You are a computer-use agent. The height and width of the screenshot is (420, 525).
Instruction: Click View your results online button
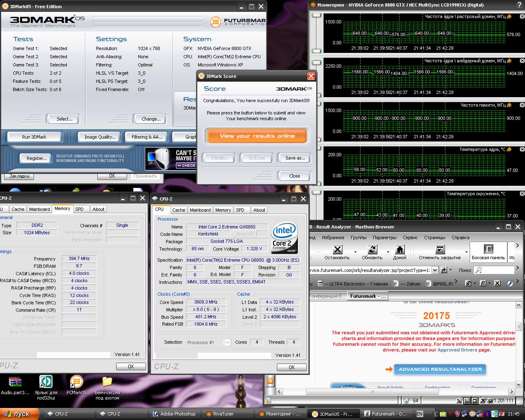pyautogui.click(x=257, y=136)
